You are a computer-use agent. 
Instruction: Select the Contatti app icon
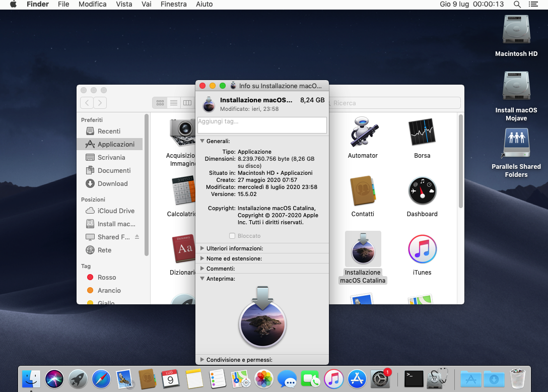[363, 191]
